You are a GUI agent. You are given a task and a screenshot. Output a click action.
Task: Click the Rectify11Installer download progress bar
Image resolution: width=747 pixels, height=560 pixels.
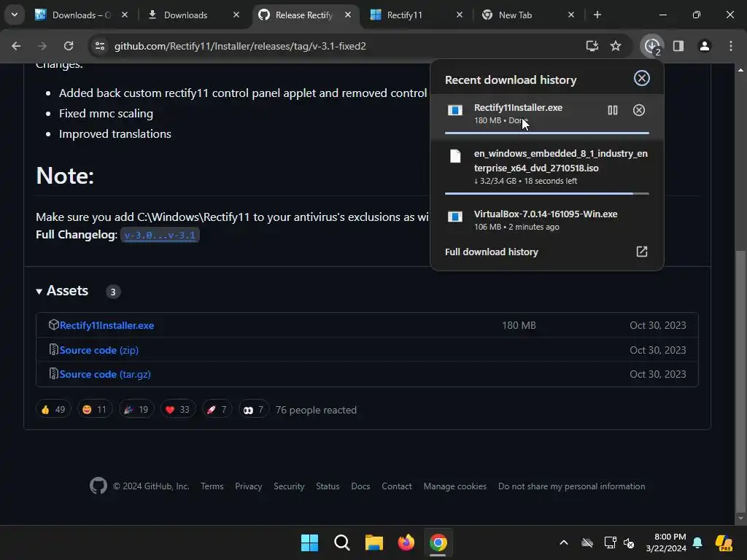[546, 133]
